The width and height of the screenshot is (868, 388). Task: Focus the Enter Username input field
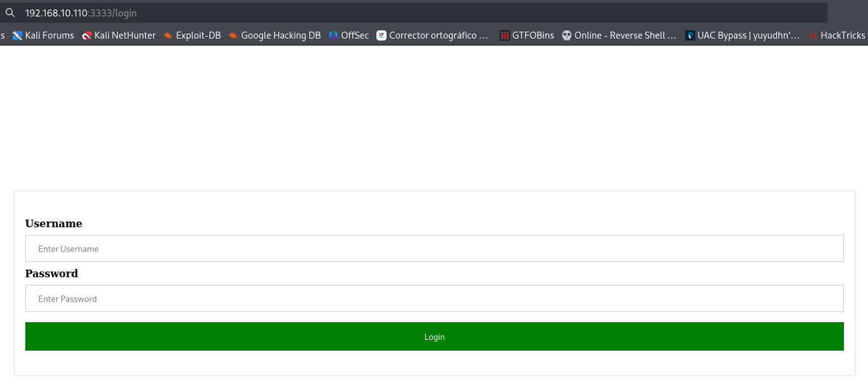[435, 249]
